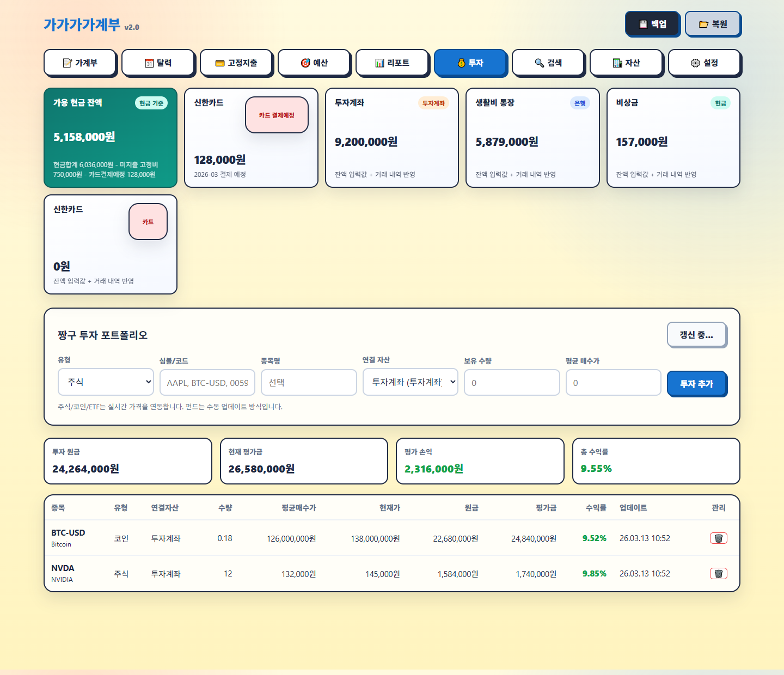Focus the 종목명 input field

coord(309,383)
